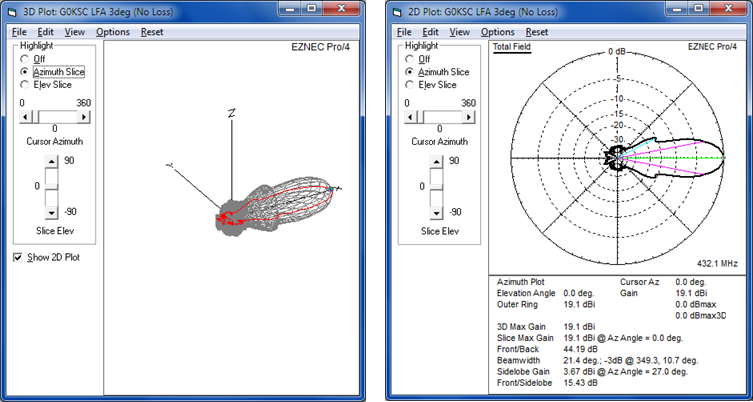
Task: Click the left arrow of 3D Cursor Azimuth scrollbar
Action: click(24, 116)
